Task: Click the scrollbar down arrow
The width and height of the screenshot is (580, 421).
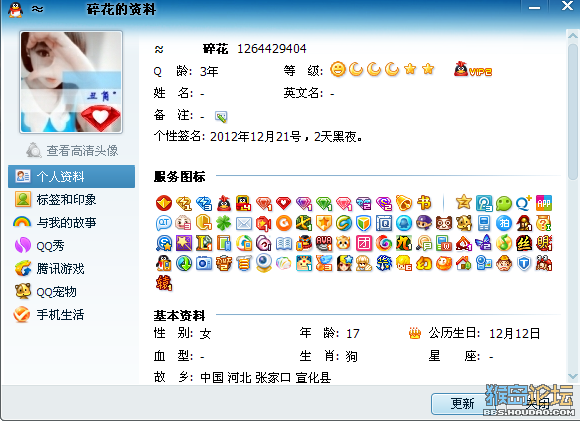Action: point(572,376)
